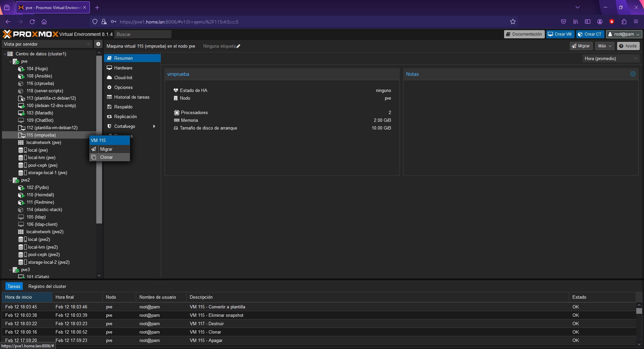Open the Opciones section
This screenshot has height=349, width=644.
[x=132, y=87]
